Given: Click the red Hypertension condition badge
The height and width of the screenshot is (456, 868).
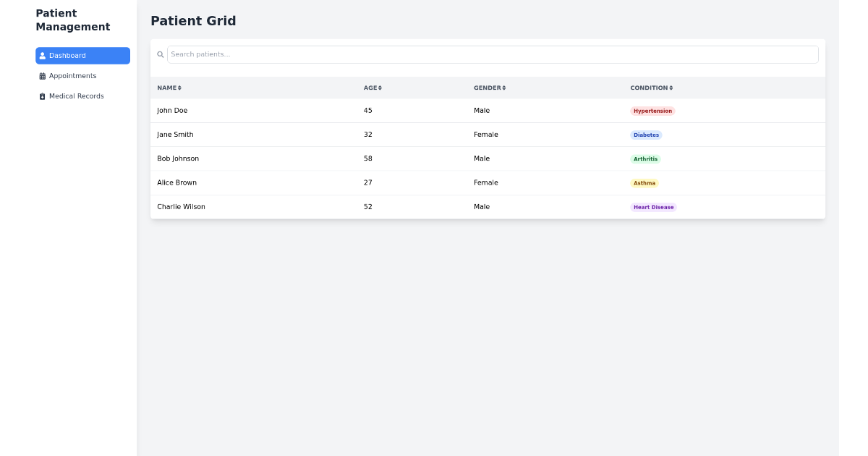Looking at the screenshot, I should pyautogui.click(x=653, y=111).
